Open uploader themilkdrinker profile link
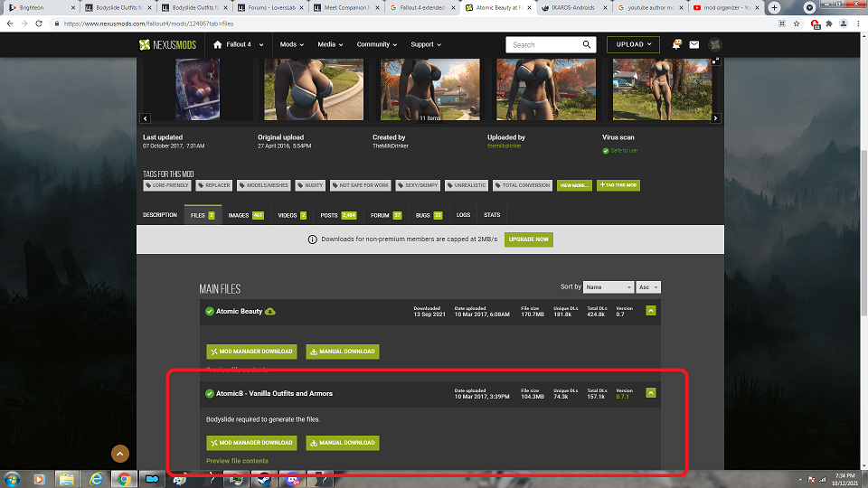868x488 pixels. click(505, 146)
